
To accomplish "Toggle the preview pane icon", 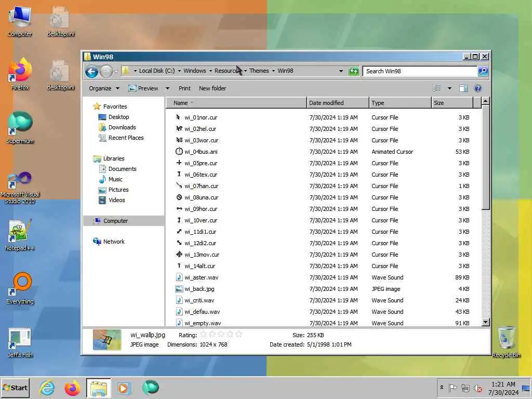I will [463, 88].
